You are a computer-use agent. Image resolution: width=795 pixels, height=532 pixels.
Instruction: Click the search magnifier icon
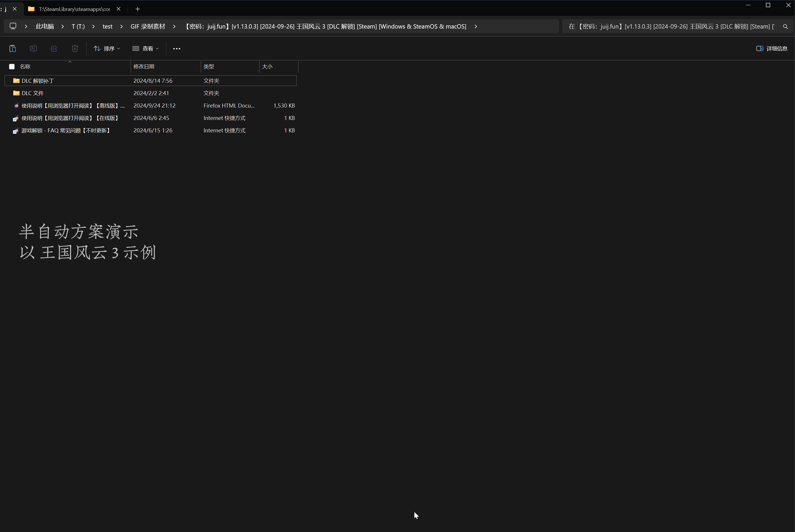click(x=785, y=27)
